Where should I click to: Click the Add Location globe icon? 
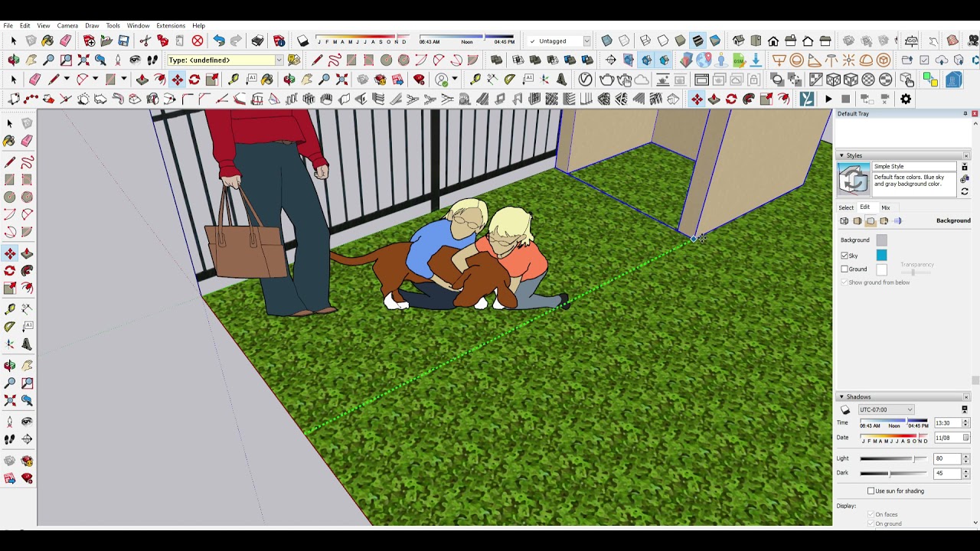tap(704, 60)
